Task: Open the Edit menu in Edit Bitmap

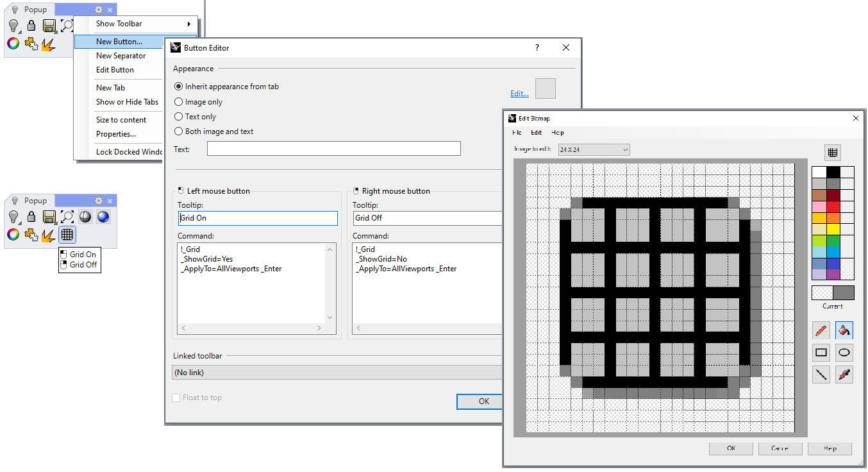Action: point(537,133)
